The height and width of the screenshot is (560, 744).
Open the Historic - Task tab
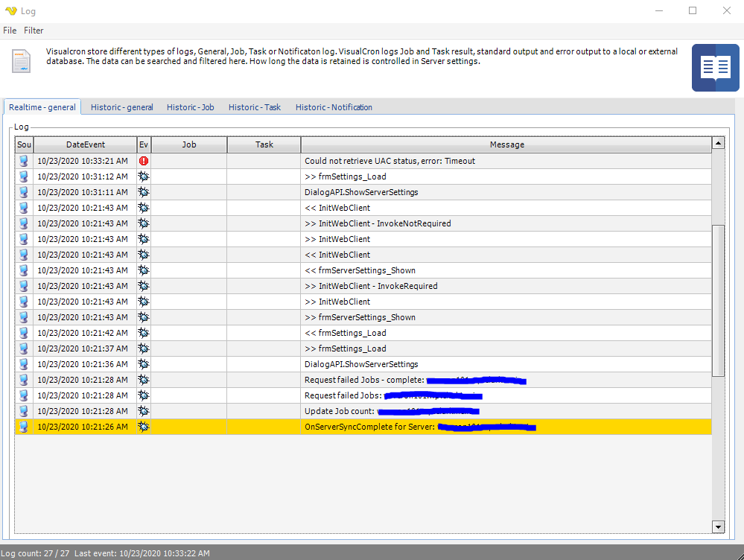click(x=254, y=107)
